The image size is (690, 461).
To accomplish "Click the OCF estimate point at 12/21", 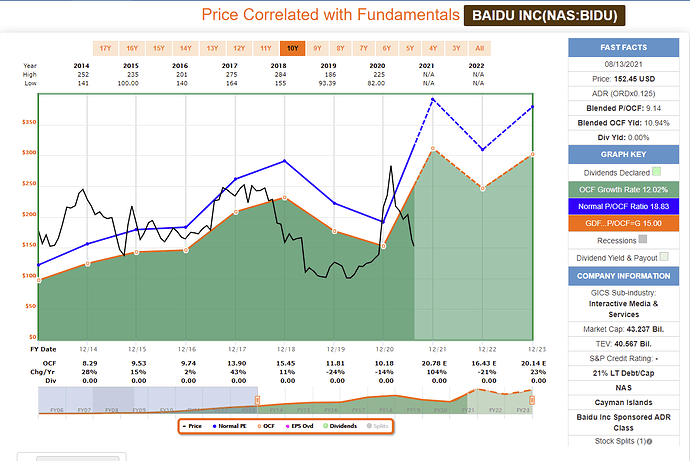I will click(x=433, y=149).
